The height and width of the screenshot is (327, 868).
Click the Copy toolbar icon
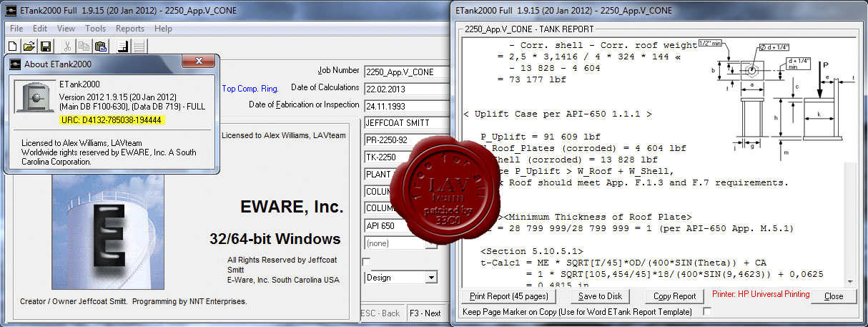pos(84,46)
